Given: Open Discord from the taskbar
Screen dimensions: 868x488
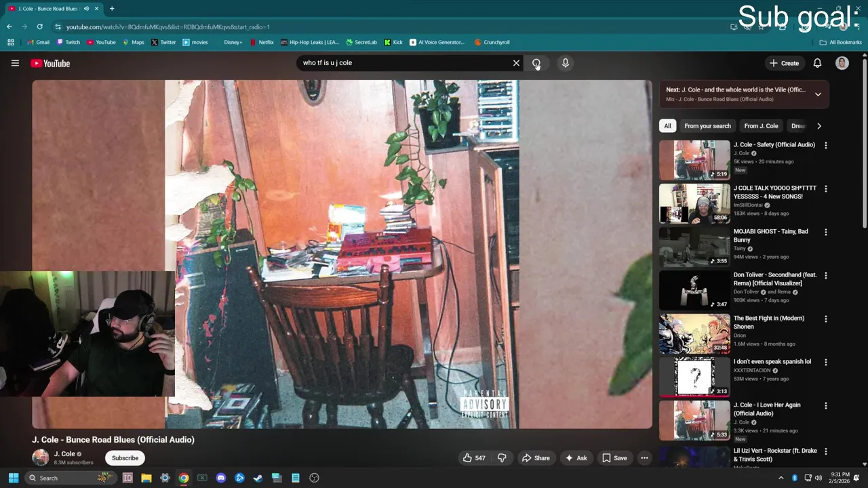Looking at the screenshot, I should pos(220,478).
